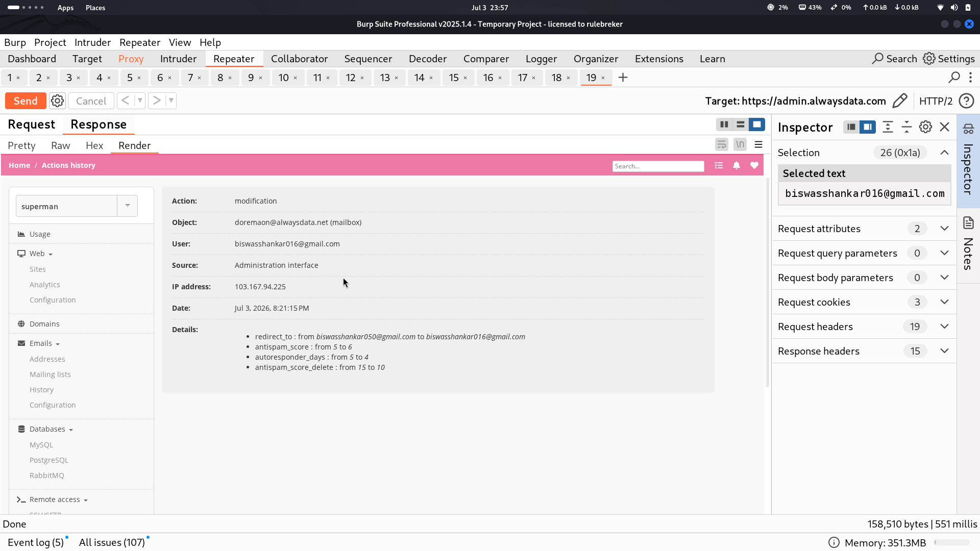Toggle show non-printable characters (\n)
The height and width of the screenshot is (551, 980).
740,145
